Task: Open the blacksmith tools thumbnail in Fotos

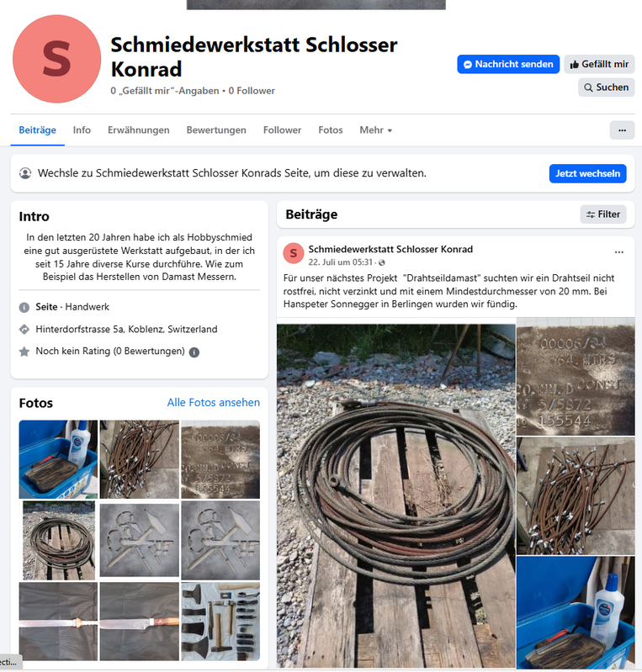Action: coord(220,622)
